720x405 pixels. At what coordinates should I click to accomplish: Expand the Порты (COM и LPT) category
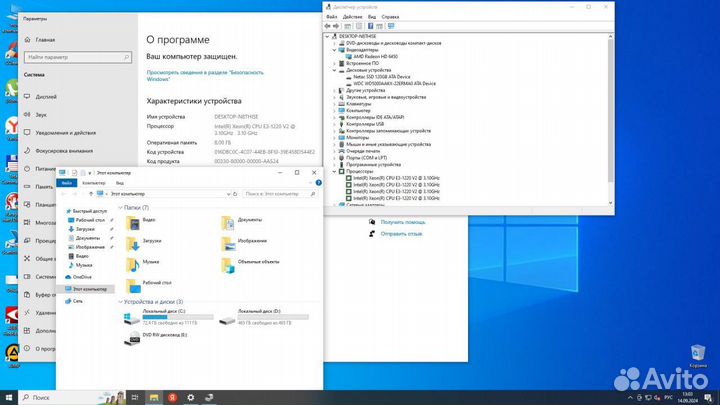pyautogui.click(x=334, y=158)
